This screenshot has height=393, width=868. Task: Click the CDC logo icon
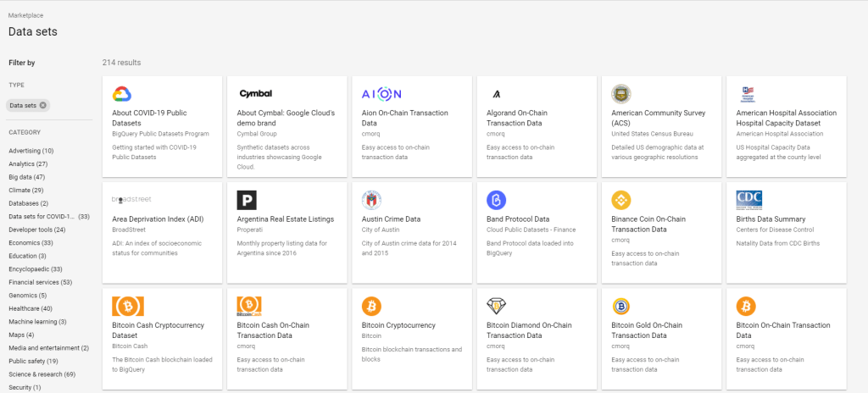[x=749, y=200]
